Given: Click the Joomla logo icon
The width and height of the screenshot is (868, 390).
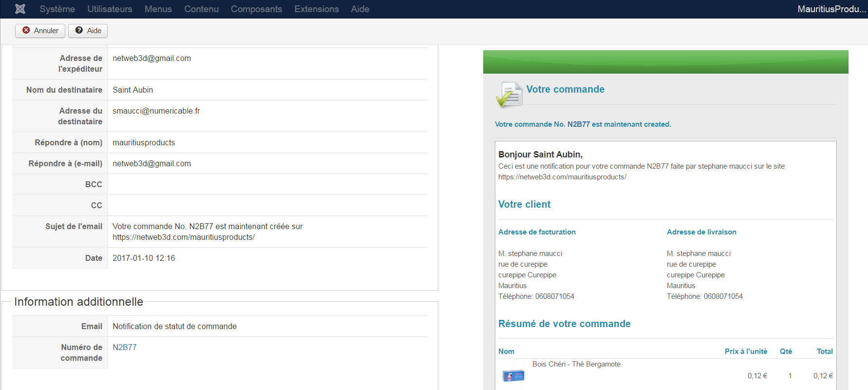Looking at the screenshot, I should coord(20,9).
